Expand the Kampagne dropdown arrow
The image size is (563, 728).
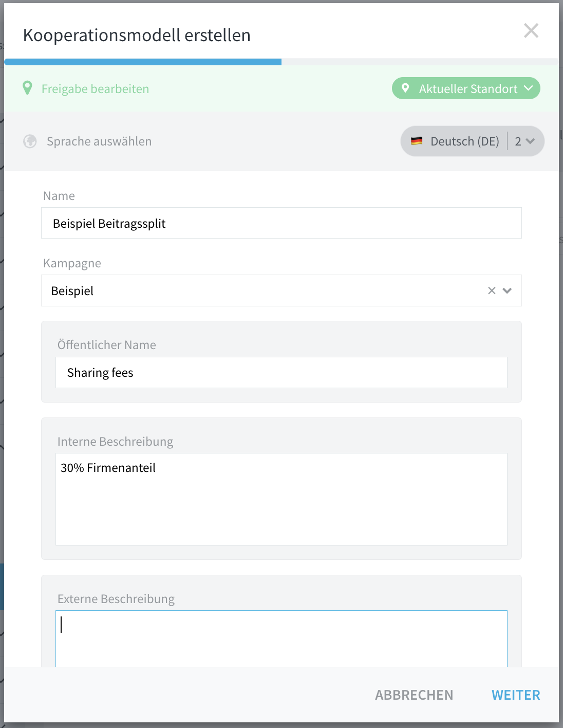pyautogui.click(x=508, y=290)
